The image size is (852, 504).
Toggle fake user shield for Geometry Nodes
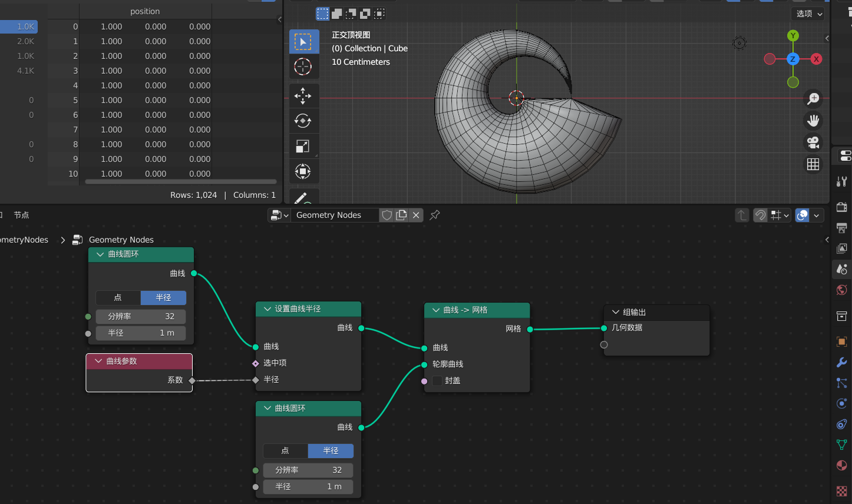(387, 215)
